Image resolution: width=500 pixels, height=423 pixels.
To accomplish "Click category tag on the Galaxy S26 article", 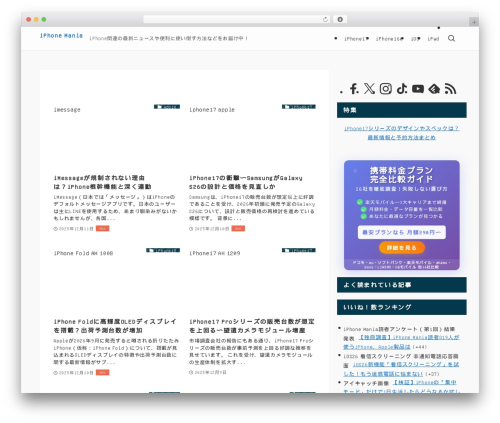I will pos(299,107).
